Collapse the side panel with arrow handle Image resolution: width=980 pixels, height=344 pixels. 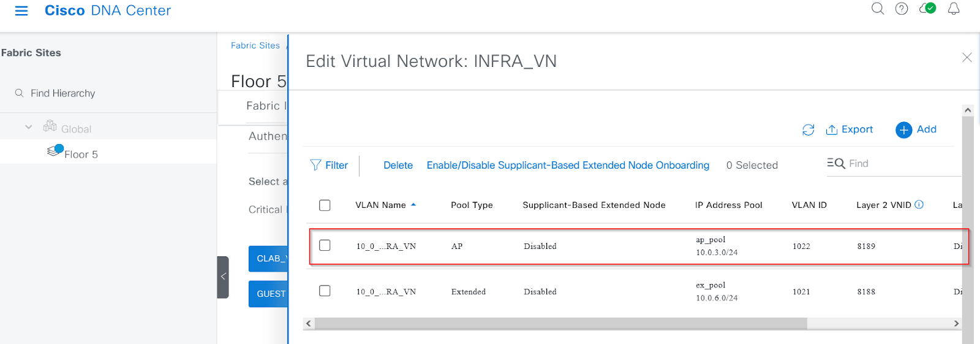tap(223, 277)
